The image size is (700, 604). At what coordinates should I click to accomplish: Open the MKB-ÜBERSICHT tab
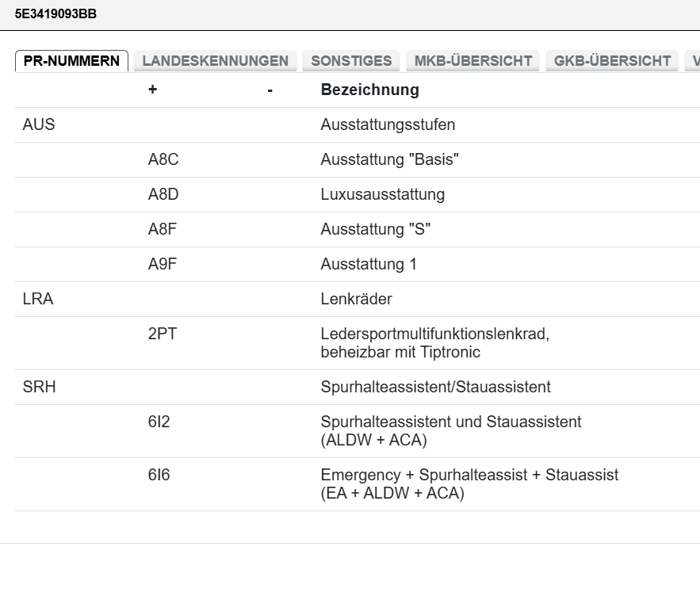coord(472,61)
